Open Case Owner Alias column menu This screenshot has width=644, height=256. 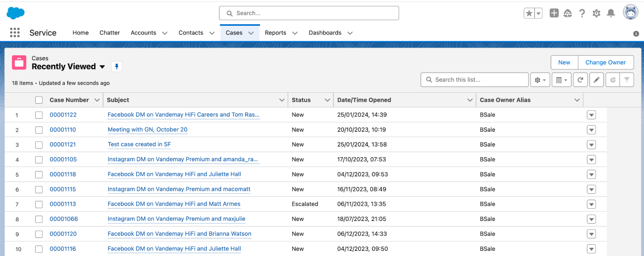point(577,100)
